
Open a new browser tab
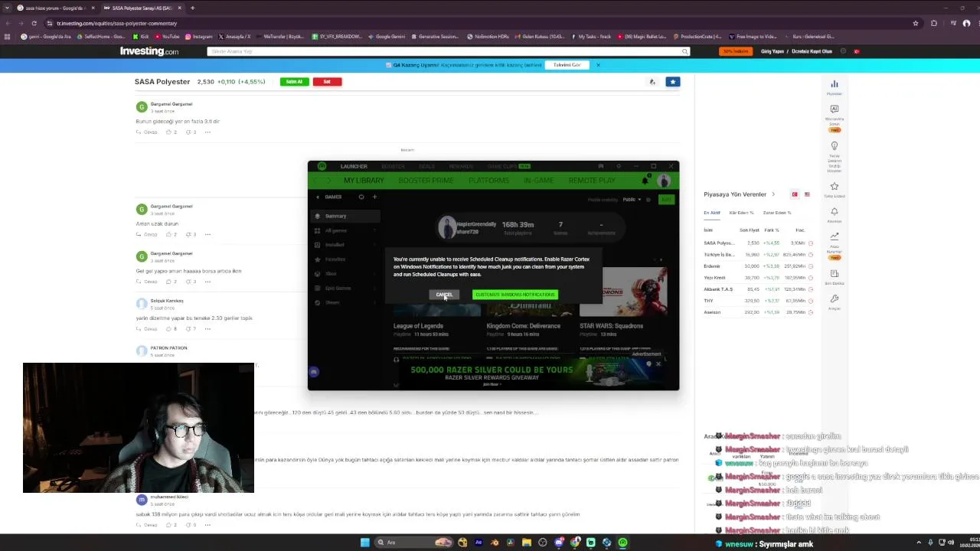point(192,8)
